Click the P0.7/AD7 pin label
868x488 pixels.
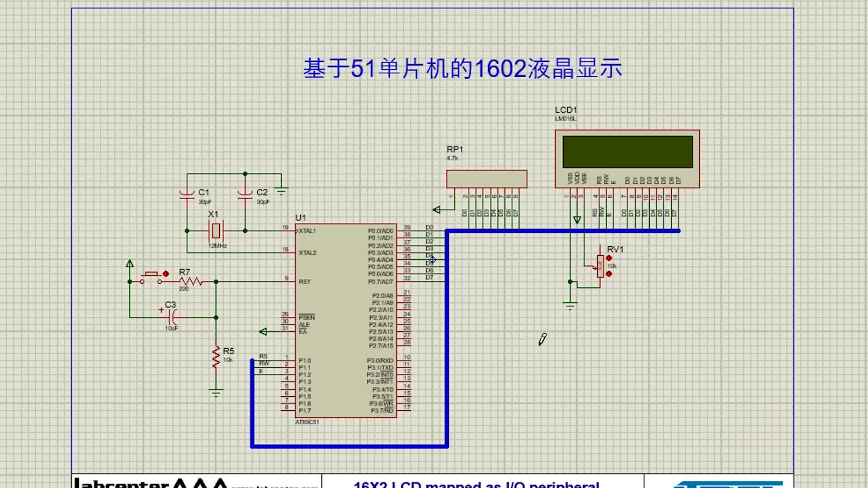(x=380, y=282)
